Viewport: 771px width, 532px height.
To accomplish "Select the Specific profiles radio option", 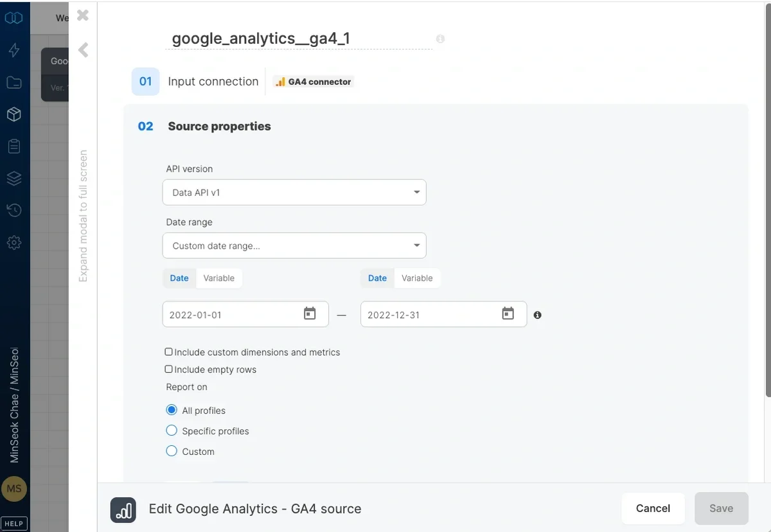I will point(172,430).
